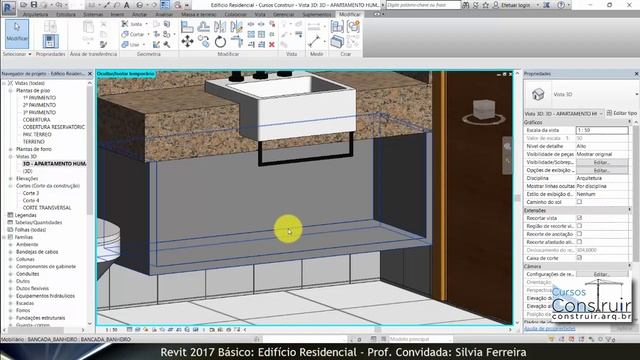Click Editar button for Configurações de renderização
The width and height of the screenshot is (640, 360).
point(602,274)
